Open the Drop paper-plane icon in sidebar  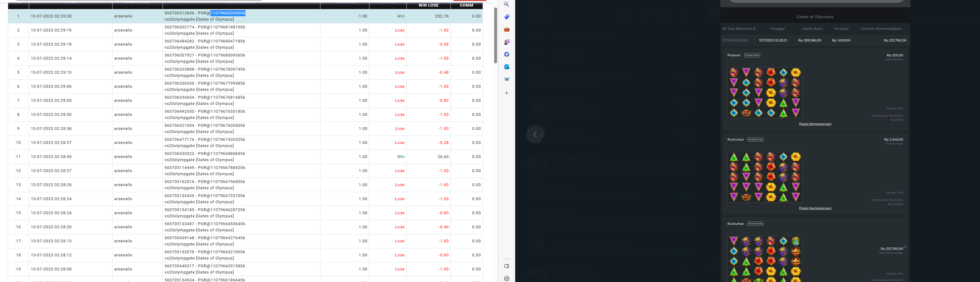[506, 79]
